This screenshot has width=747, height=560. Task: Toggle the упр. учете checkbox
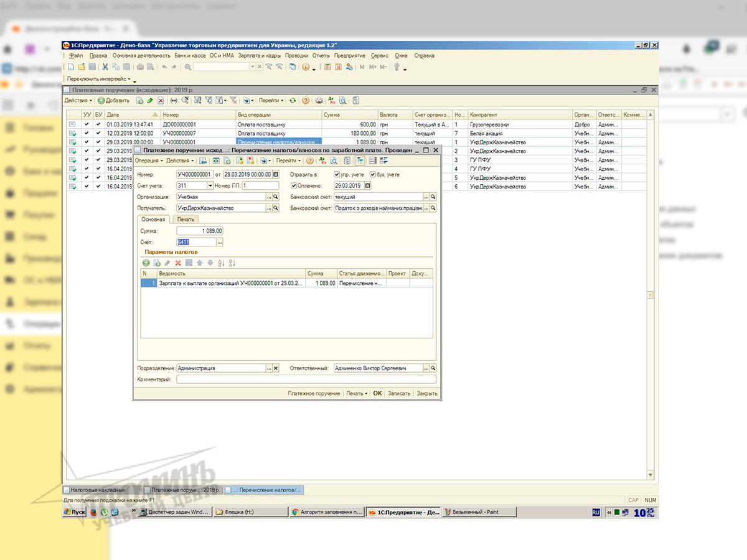pos(337,174)
